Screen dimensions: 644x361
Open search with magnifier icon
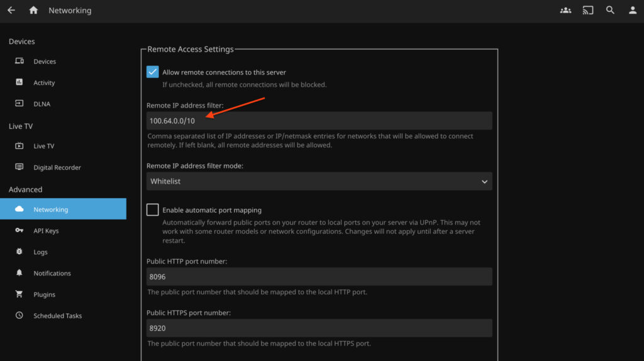[x=610, y=11]
